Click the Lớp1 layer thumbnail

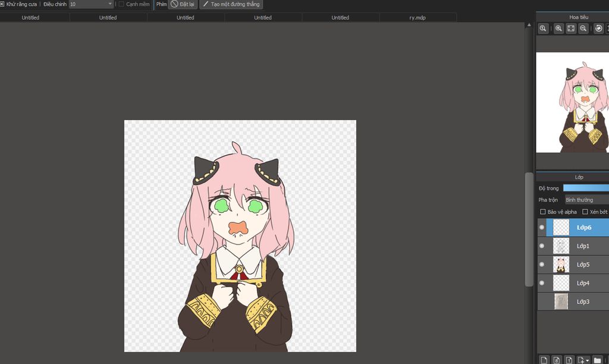point(561,246)
